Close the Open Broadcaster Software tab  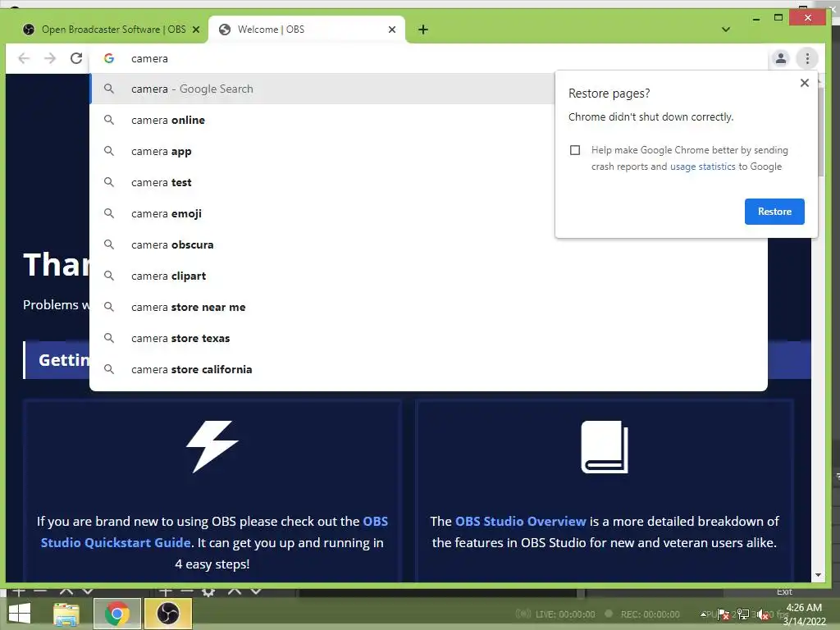[x=196, y=30]
